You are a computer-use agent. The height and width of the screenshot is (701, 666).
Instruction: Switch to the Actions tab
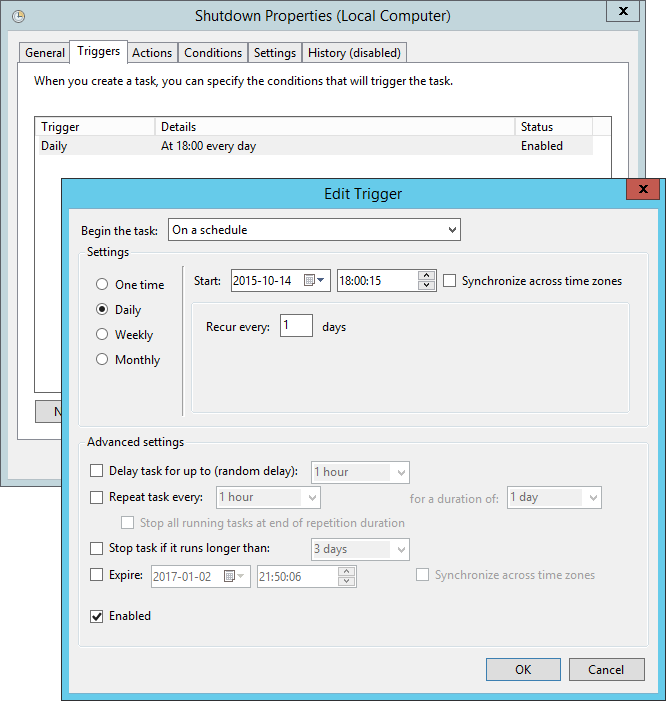click(x=152, y=53)
